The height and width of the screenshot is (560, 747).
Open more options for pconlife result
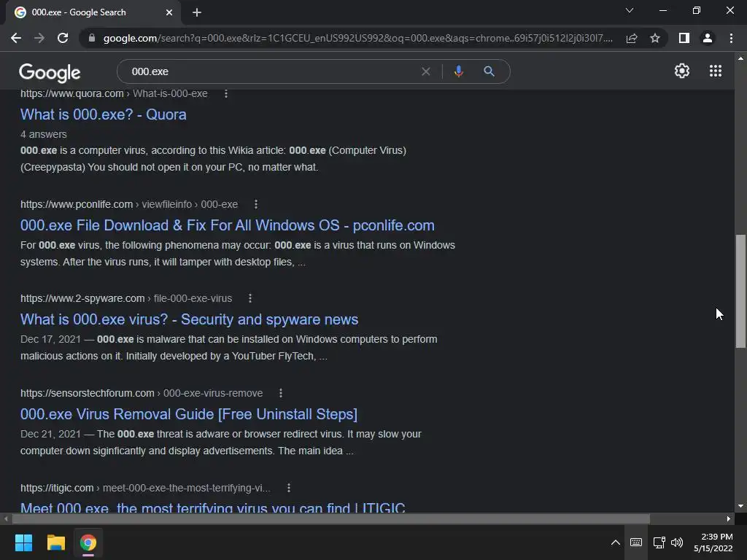pyautogui.click(x=256, y=204)
